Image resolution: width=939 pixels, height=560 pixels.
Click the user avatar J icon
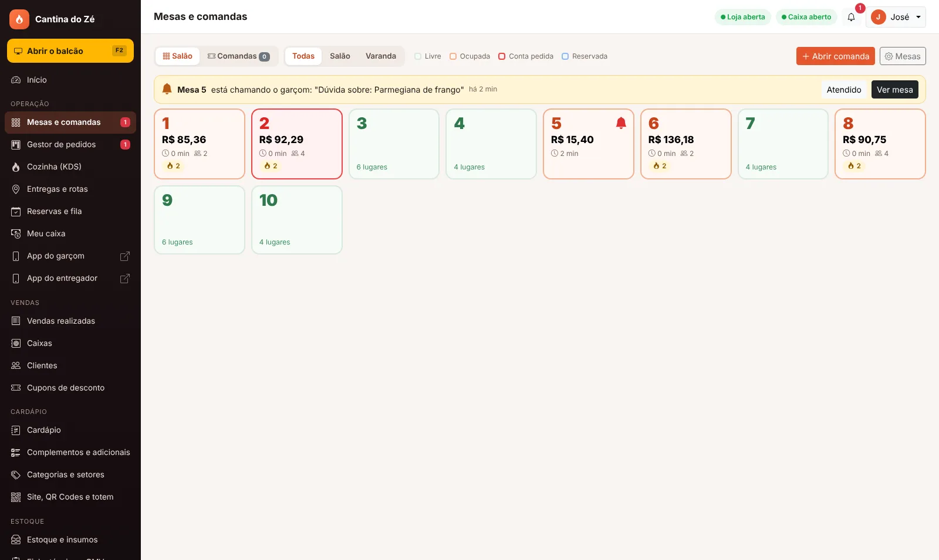(878, 17)
